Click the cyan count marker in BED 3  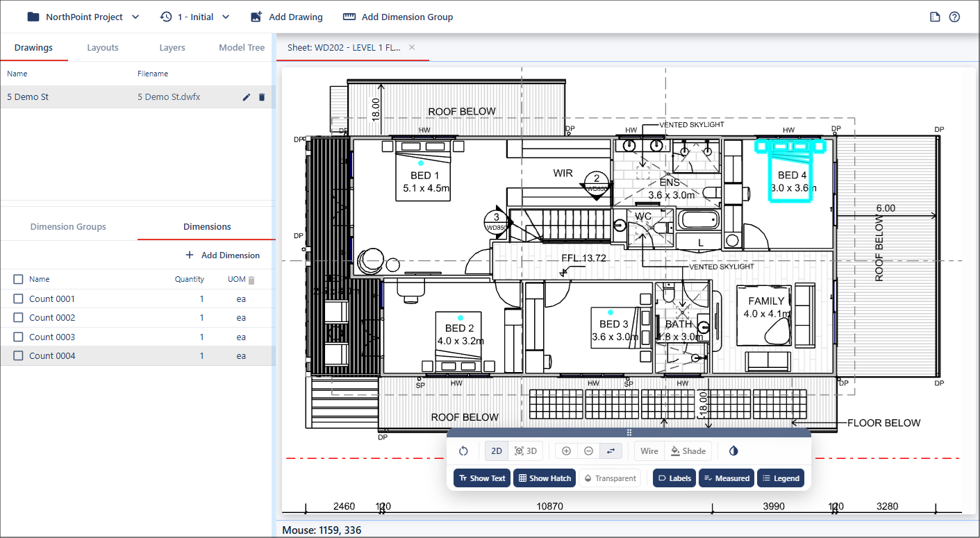click(x=611, y=312)
